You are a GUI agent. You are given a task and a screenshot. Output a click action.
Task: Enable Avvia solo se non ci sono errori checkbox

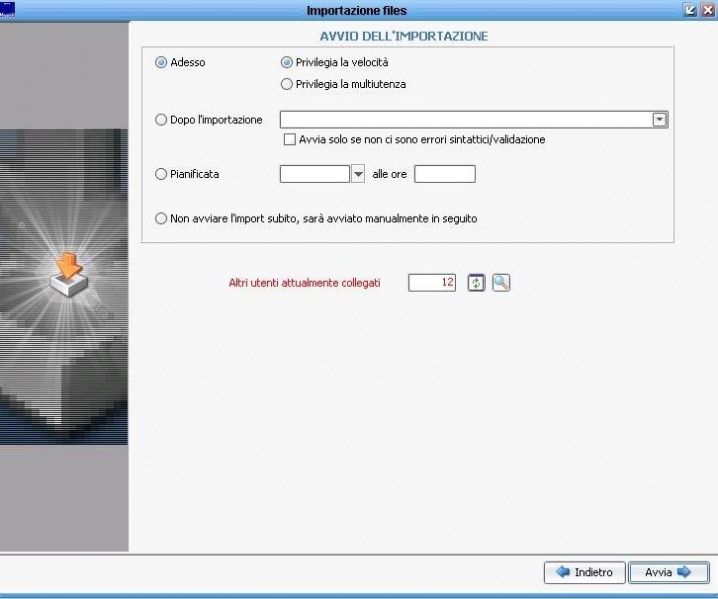click(x=290, y=140)
